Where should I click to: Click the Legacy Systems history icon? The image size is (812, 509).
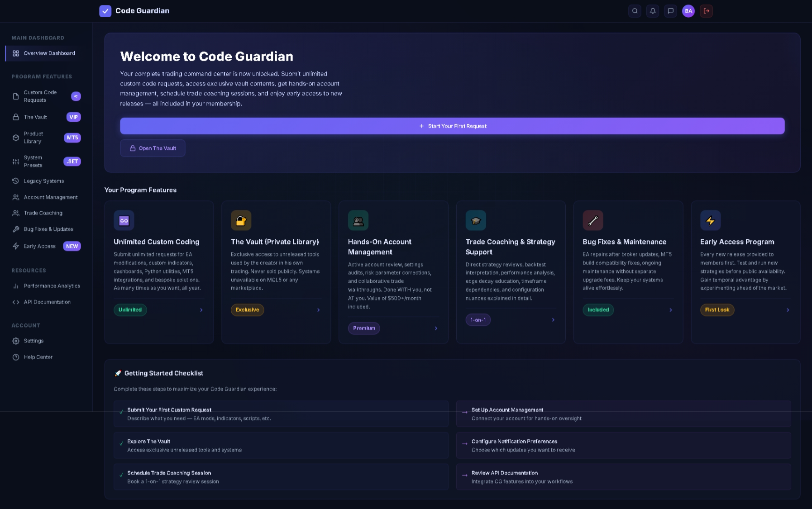[x=16, y=181]
